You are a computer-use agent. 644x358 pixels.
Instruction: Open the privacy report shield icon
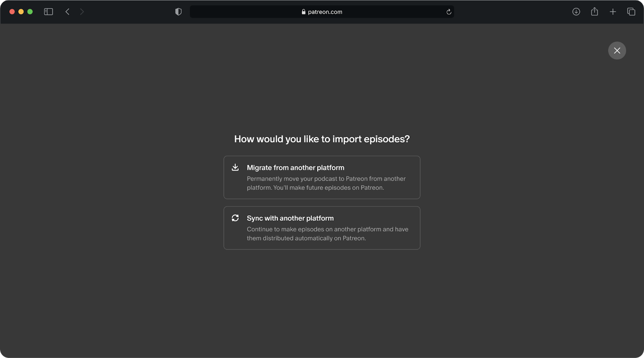pos(178,12)
